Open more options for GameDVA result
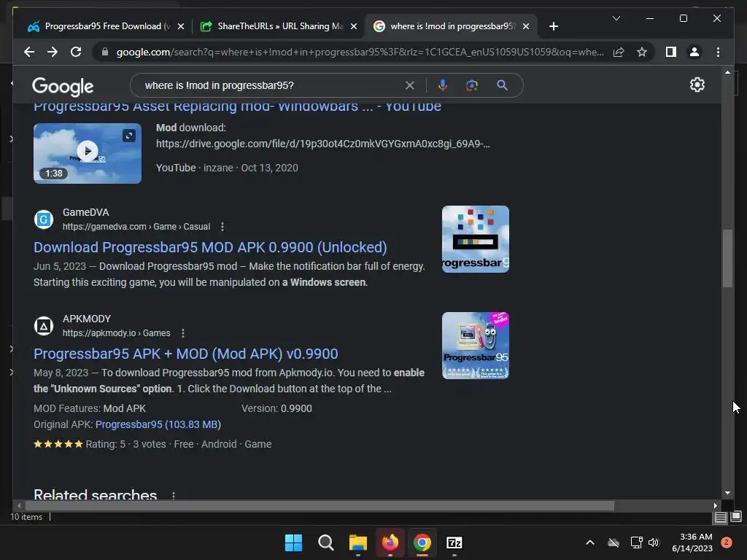747x560 pixels. (222, 227)
